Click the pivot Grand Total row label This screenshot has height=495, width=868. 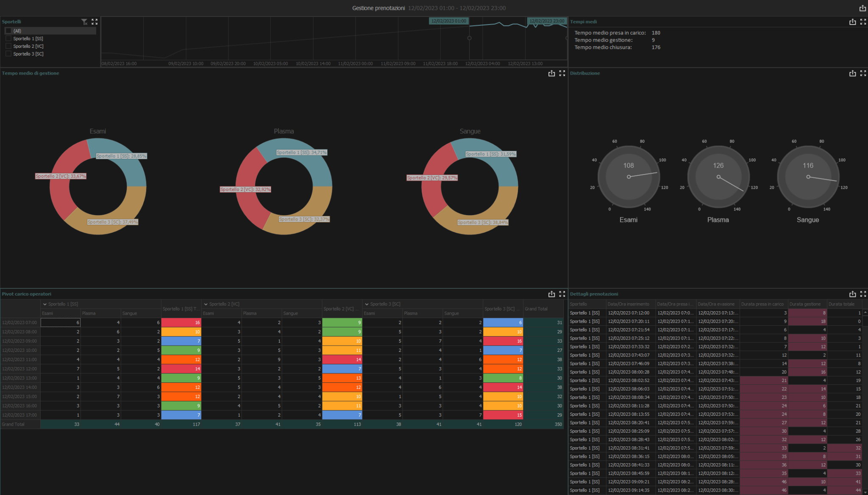pyautogui.click(x=20, y=424)
